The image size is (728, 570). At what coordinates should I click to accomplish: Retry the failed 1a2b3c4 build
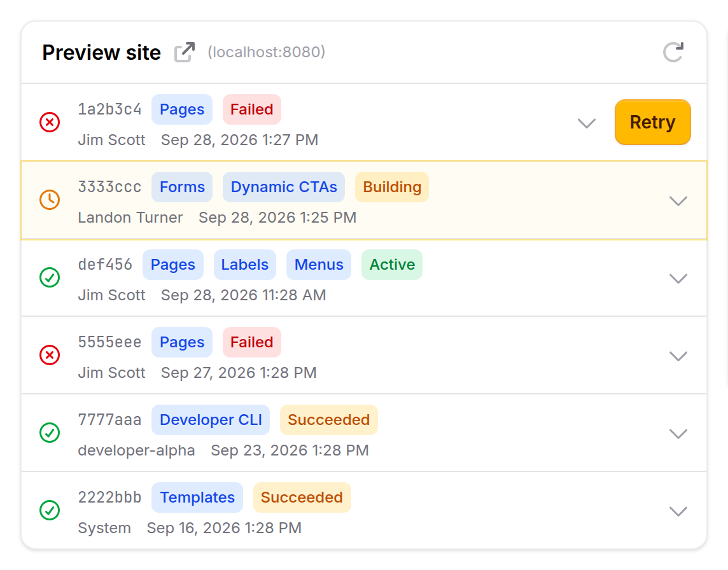point(652,123)
